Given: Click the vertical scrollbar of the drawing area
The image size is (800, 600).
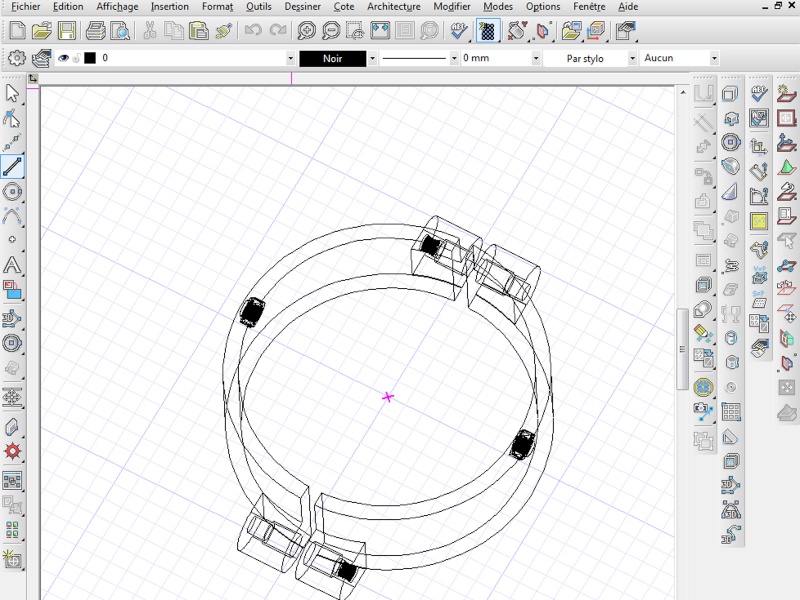Looking at the screenshot, I should [x=683, y=350].
